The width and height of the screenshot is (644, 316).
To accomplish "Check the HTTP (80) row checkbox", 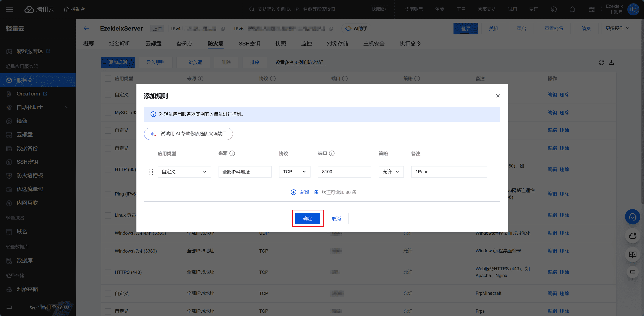I will click(x=108, y=169).
